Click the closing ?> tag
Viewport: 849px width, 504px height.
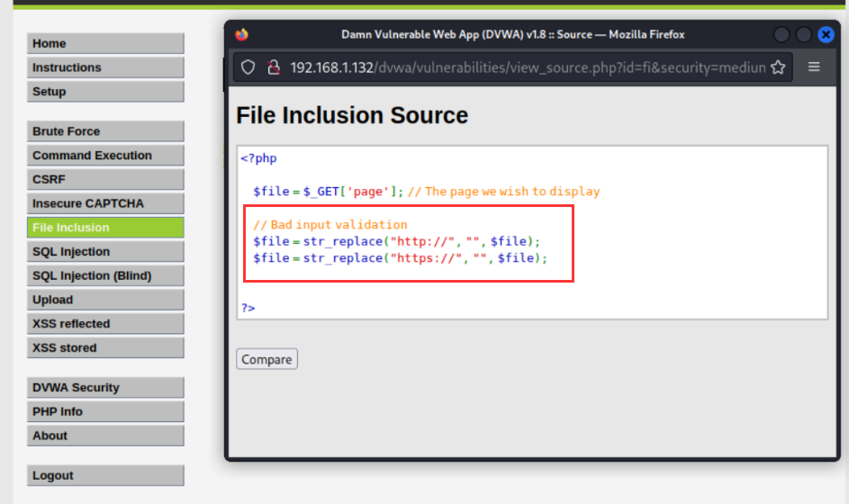[248, 308]
